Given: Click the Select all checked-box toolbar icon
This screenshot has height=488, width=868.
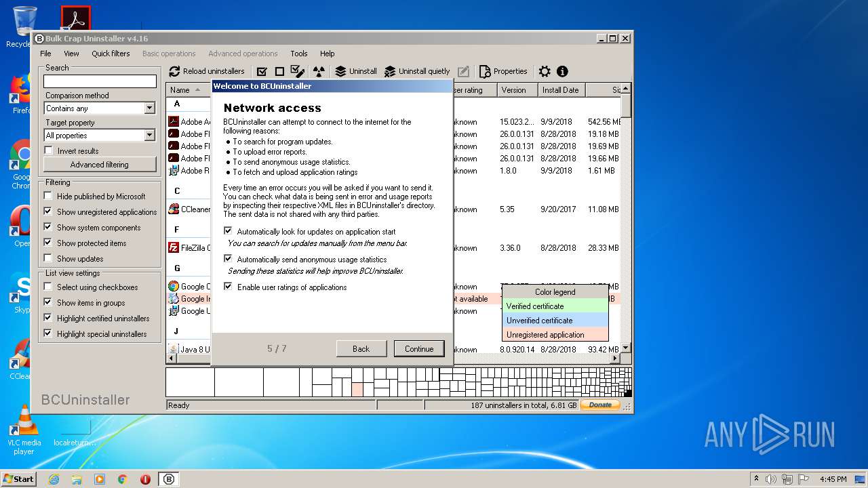Looking at the screenshot, I should [262, 71].
